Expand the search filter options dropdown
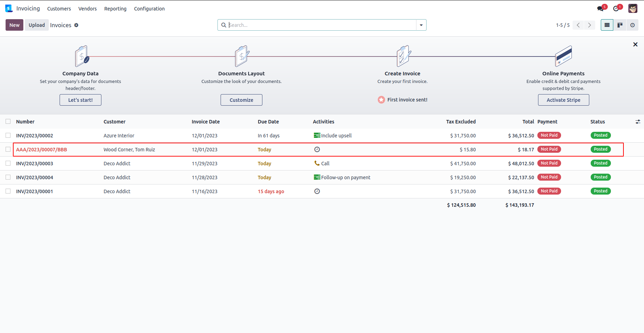The width and height of the screenshot is (644, 333). (421, 25)
